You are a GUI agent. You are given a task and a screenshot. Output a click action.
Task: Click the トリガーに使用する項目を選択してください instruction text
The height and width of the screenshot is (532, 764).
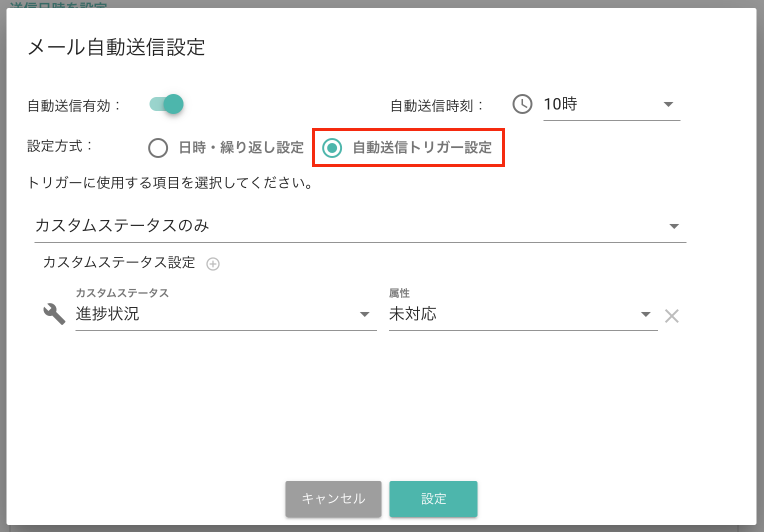point(170,183)
